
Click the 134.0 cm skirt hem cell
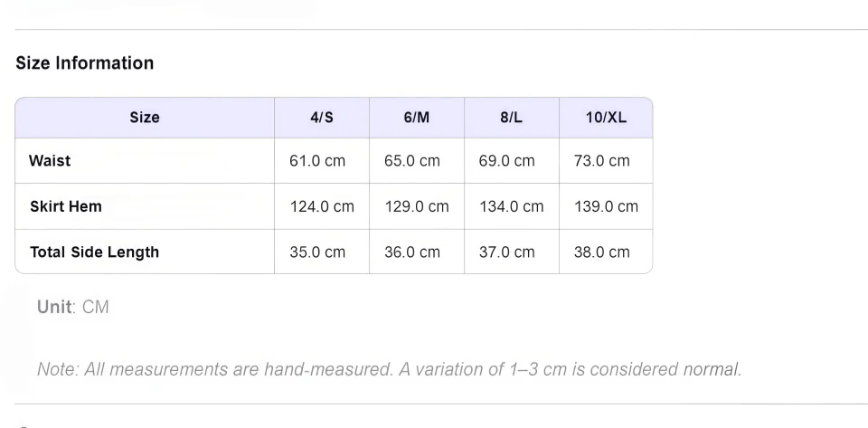click(x=511, y=206)
